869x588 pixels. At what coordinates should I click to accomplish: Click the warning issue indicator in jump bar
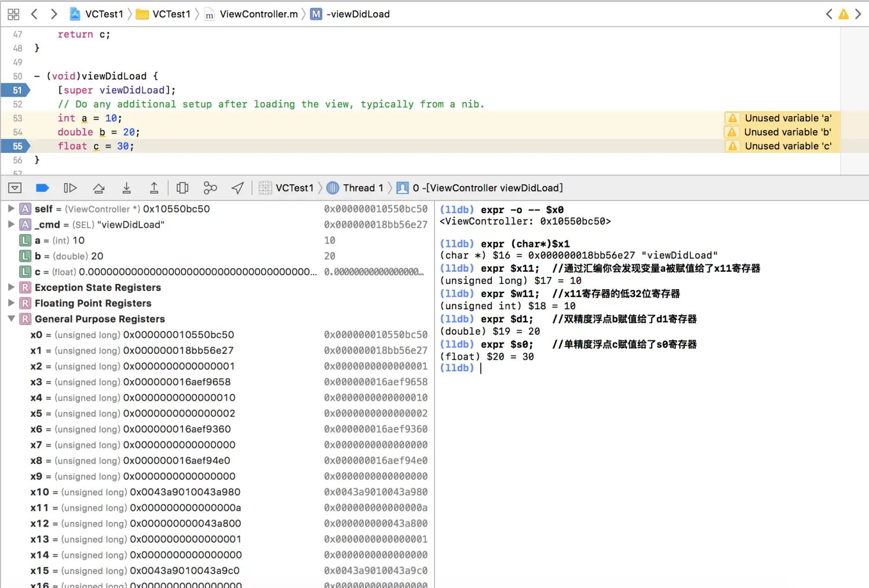(x=844, y=14)
